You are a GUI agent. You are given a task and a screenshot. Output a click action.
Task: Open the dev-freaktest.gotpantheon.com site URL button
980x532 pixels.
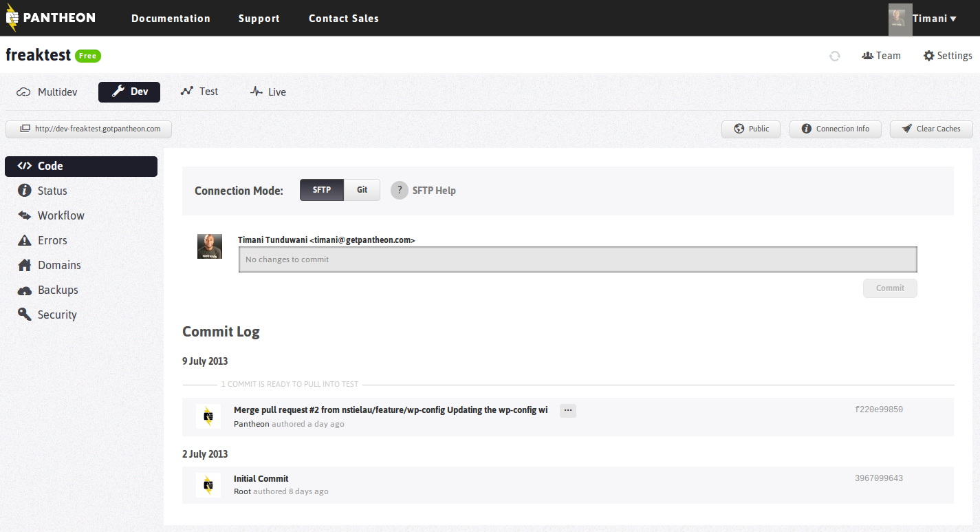point(89,129)
